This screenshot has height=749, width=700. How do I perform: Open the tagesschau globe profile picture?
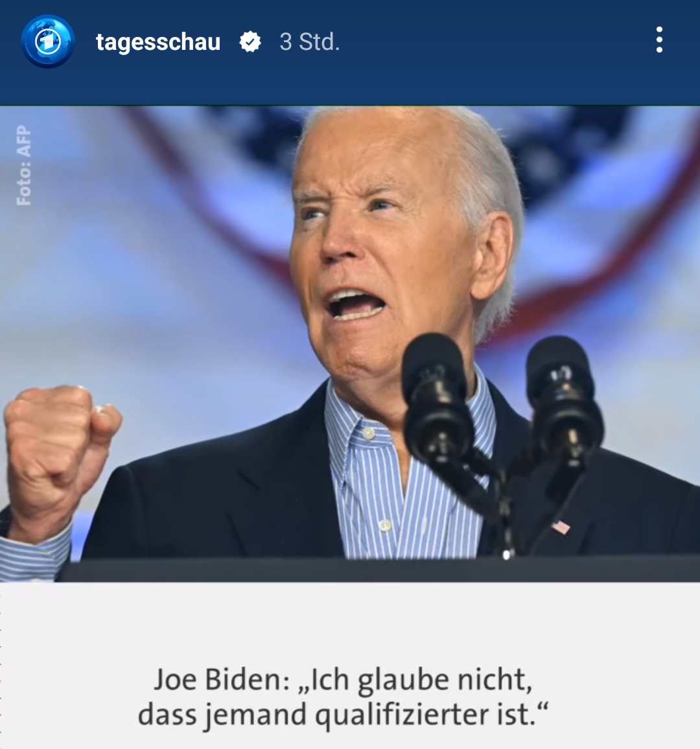coord(48,41)
